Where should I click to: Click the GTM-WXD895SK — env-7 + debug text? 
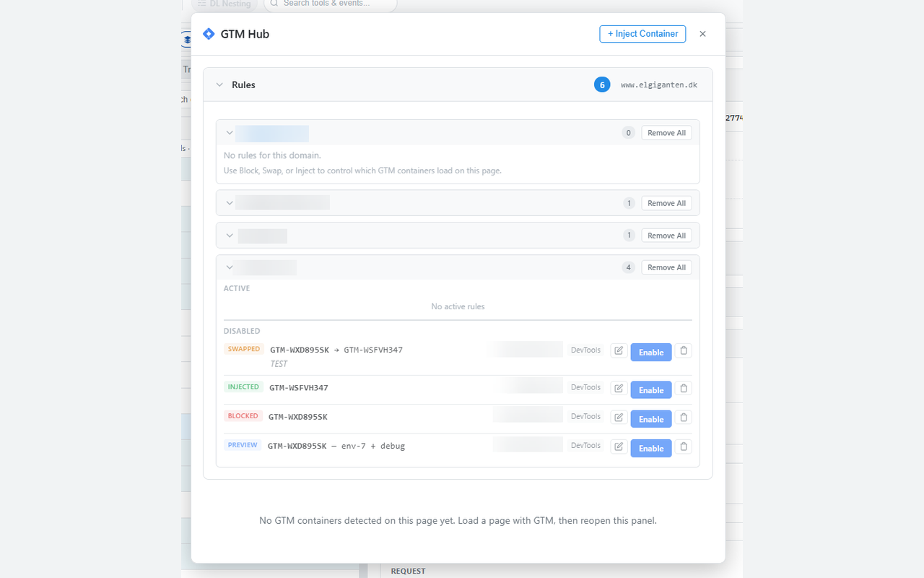click(336, 446)
